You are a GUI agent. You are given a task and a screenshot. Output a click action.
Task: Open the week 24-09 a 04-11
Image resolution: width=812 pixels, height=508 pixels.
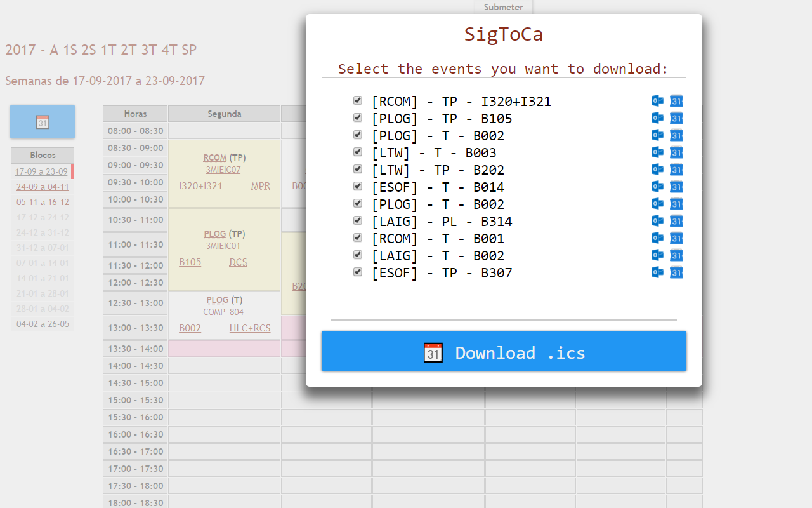tap(42, 187)
